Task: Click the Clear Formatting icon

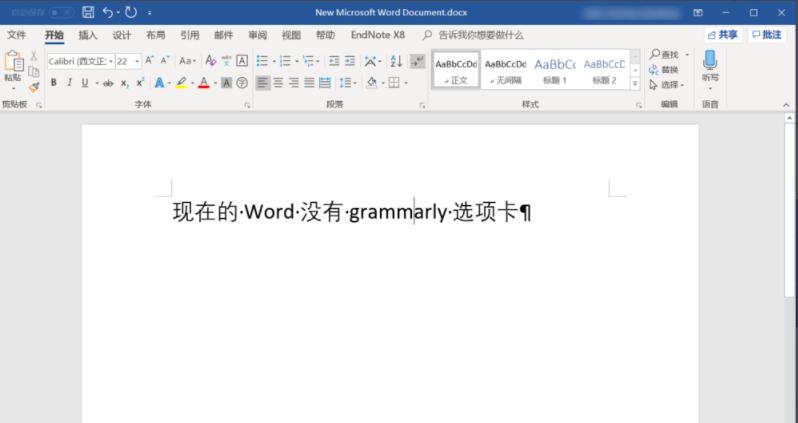Action: coord(211,61)
